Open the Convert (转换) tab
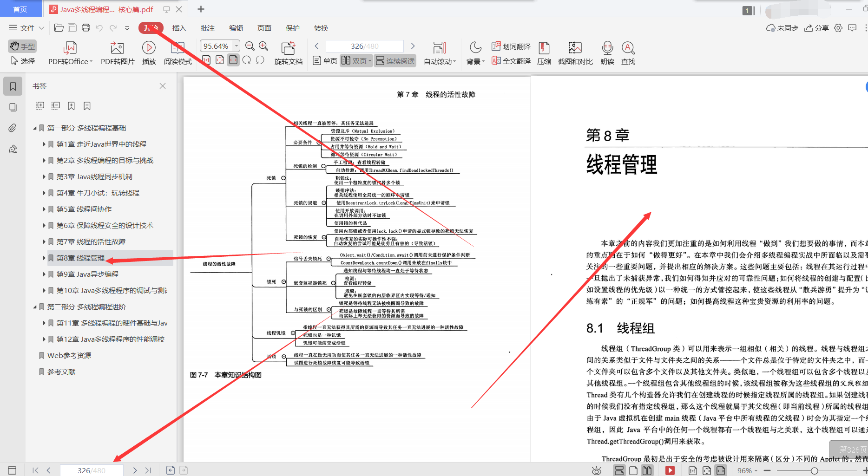868x476 pixels. coord(321,28)
